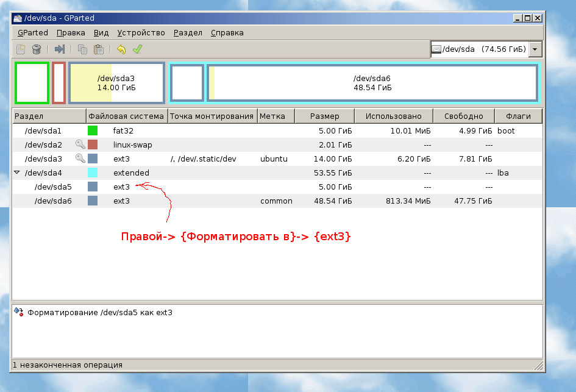
Task: Sort by Флаги column header
Action: click(518, 116)
